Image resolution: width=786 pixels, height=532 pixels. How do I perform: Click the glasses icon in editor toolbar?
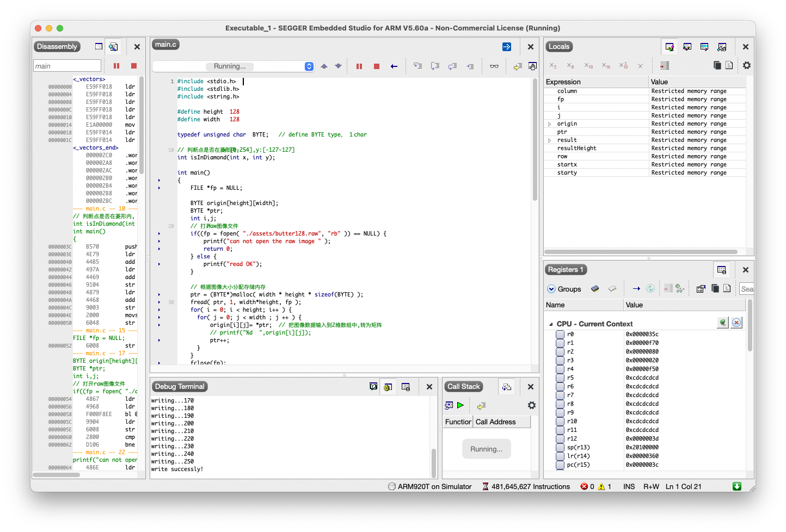pos(494,66)
